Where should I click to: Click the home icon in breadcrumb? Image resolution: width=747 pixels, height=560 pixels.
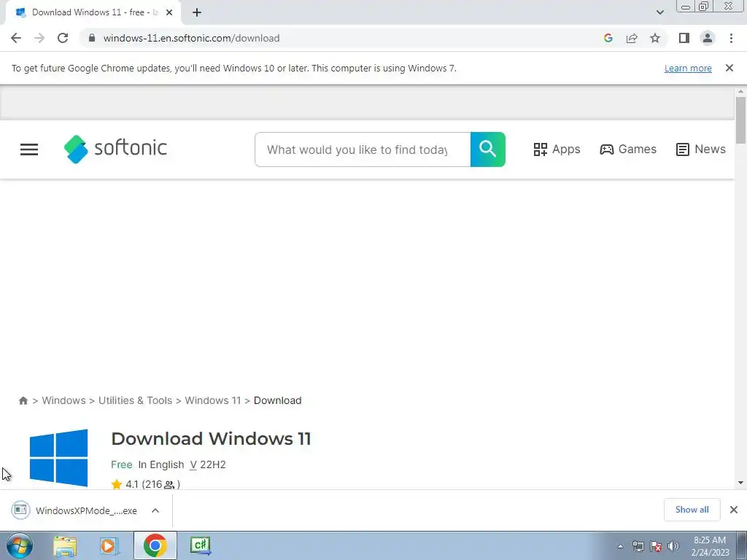[23, 400]
